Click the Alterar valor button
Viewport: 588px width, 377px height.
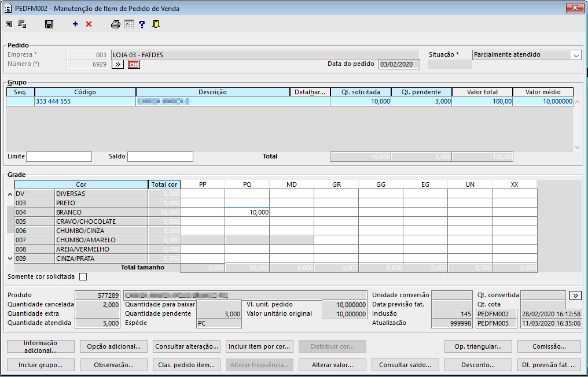[x=331, y=365]
